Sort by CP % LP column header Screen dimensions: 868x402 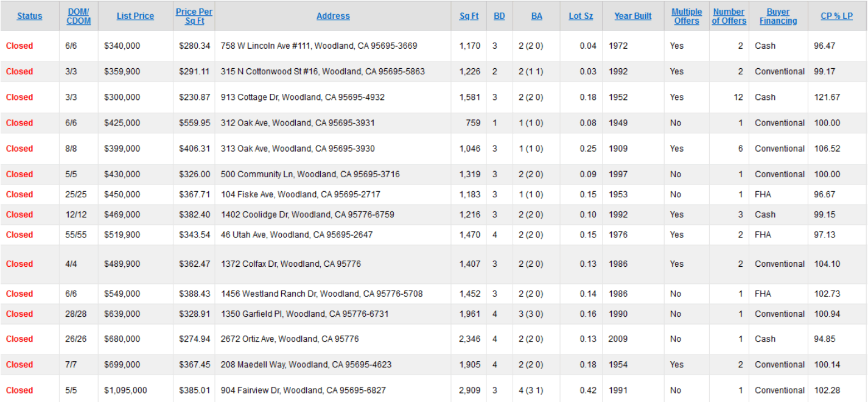coord(836,16)
